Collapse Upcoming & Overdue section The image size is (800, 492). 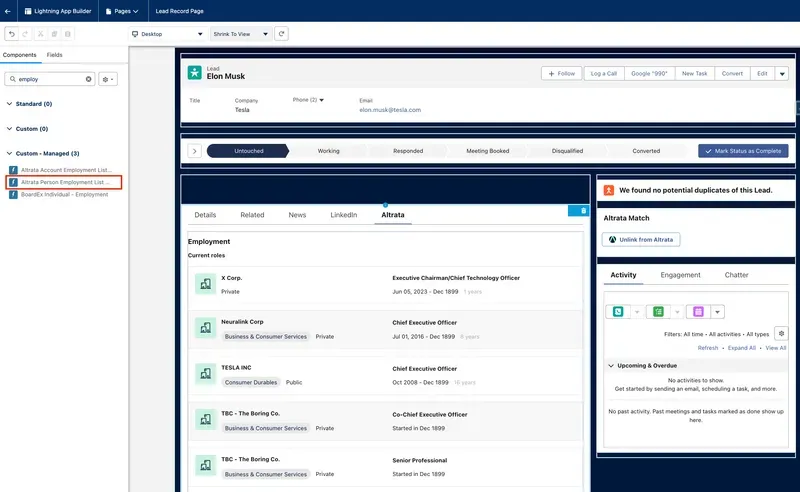coord(611,365)
